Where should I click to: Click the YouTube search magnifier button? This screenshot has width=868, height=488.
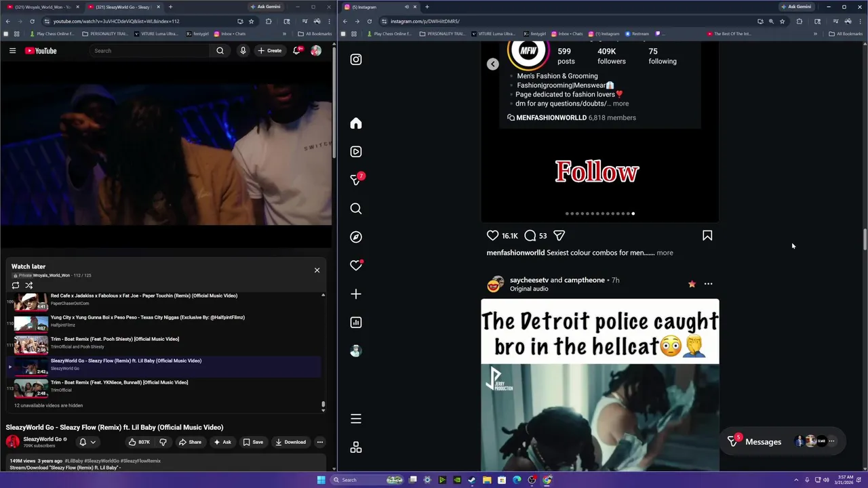coord(220,51)
